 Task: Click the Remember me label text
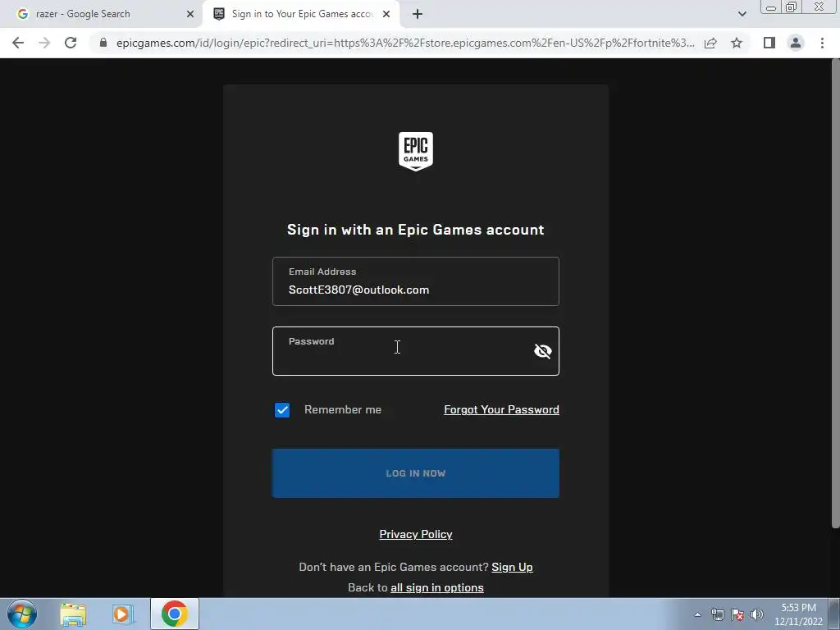pos(343,410)
